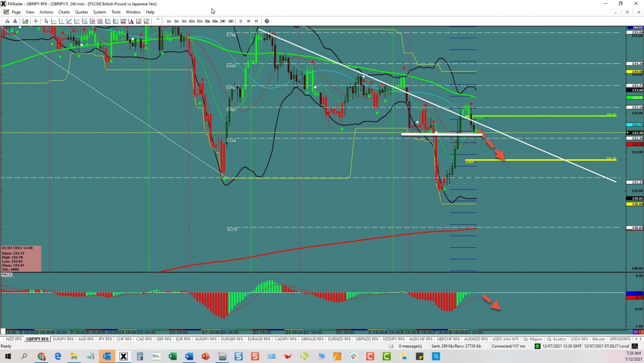Screen dimensions: 644x363
Task: Click the Connected/157 ms status text
Action: pyautogui.click(x=509, y=346)
